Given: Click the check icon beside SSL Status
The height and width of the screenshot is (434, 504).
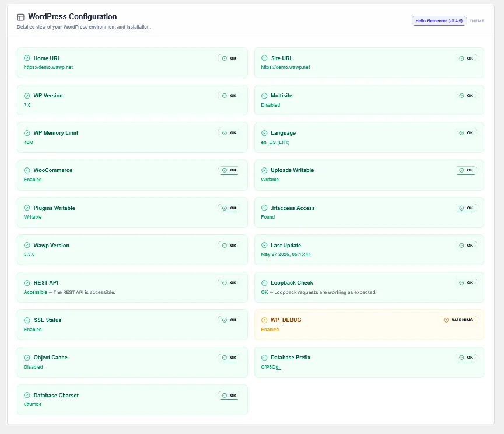Looking at the screenshot, I should (27, 320).
